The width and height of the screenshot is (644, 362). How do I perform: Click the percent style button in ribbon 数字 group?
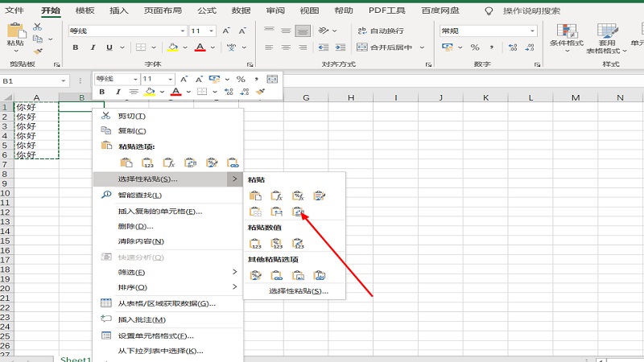pyautogui.click(x=475, y=47)
